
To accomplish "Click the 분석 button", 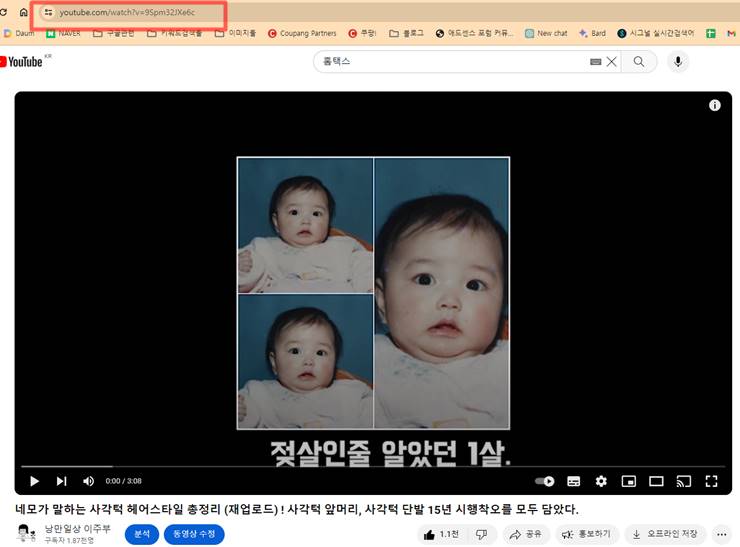I will pos(142,534).
